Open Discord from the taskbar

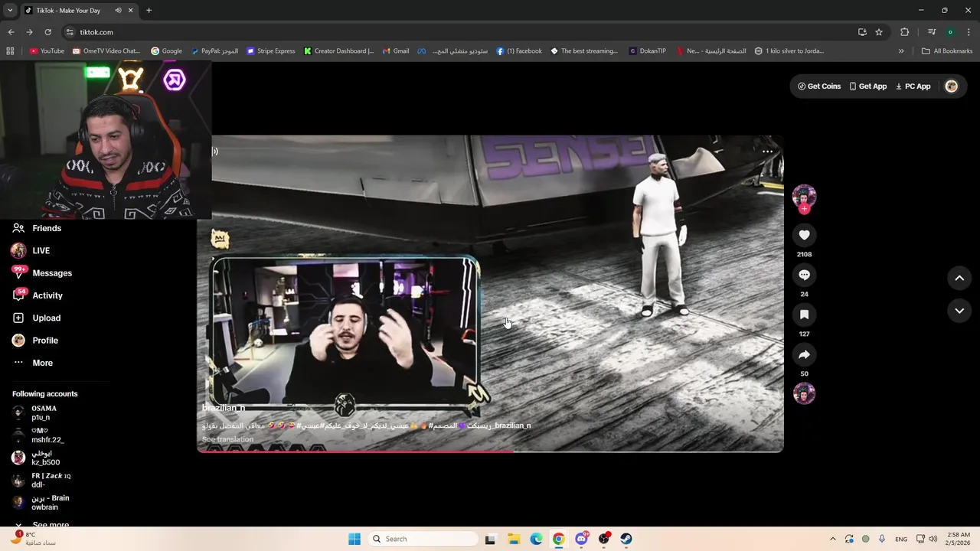pyautogui.click(x=581, y=539)
